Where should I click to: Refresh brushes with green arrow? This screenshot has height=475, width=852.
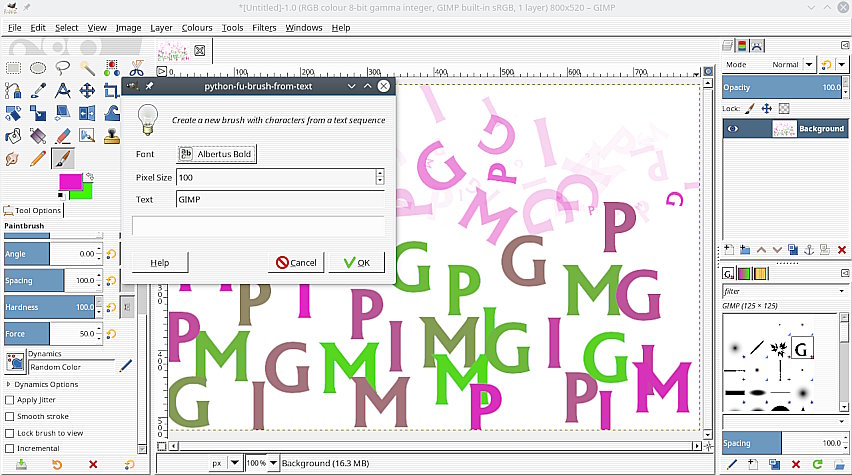coord(817,464)
